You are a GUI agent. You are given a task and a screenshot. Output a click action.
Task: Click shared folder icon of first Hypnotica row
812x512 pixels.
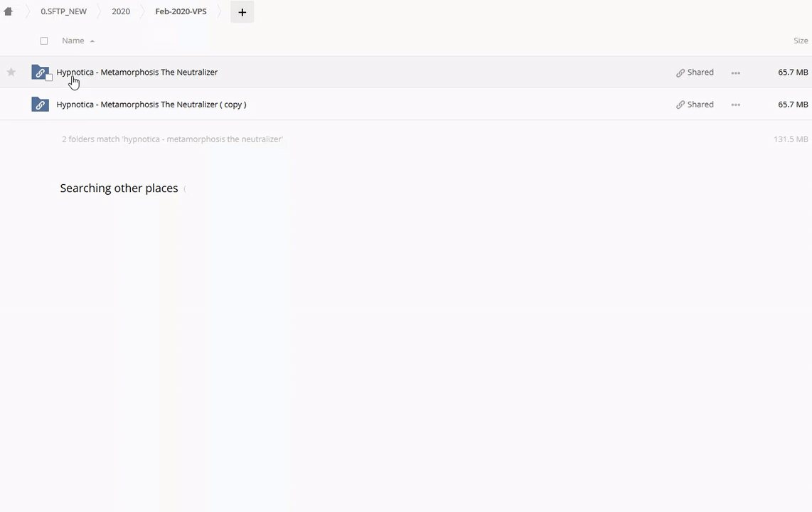point(39,73)
